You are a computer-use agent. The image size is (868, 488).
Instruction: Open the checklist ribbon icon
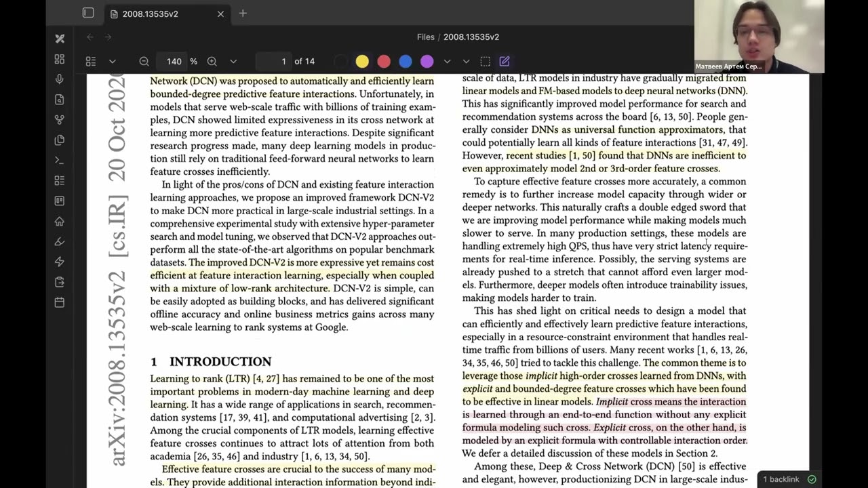[x=60, y=181]
